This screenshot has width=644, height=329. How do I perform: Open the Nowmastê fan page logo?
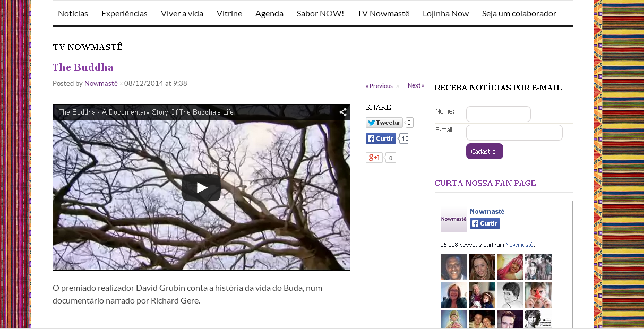[x=454, y=219]
